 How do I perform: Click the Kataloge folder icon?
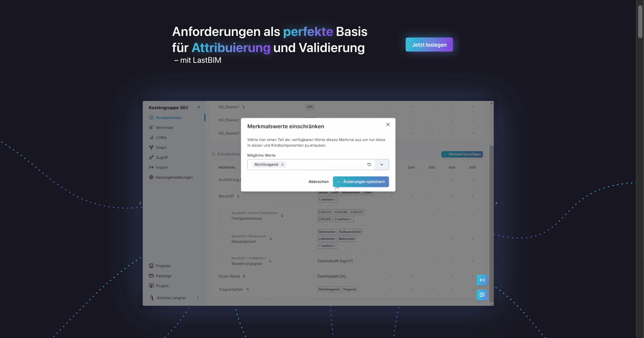coord(152,276)
